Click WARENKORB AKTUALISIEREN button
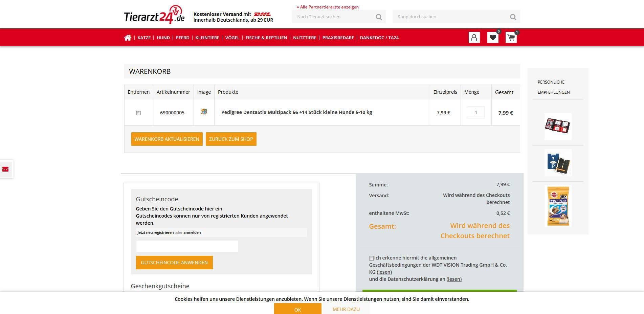The width and height of the screenshot is (644, 314). 167,139
